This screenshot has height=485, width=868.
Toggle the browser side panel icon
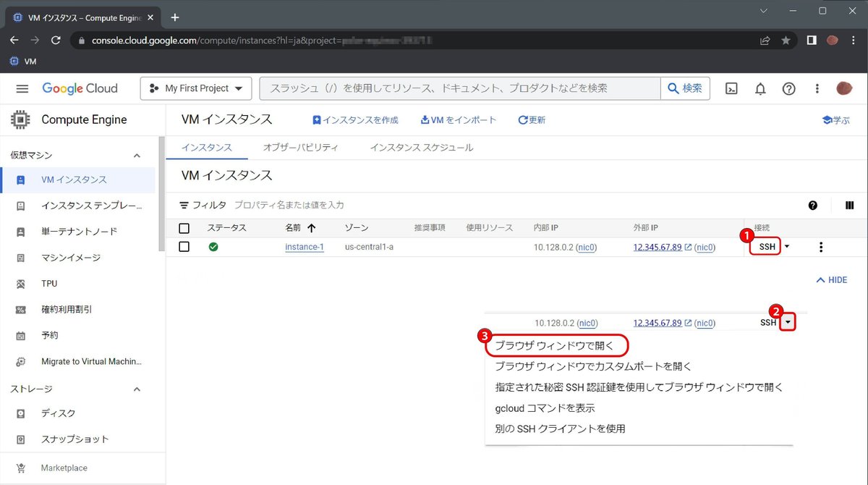[812, 41]
